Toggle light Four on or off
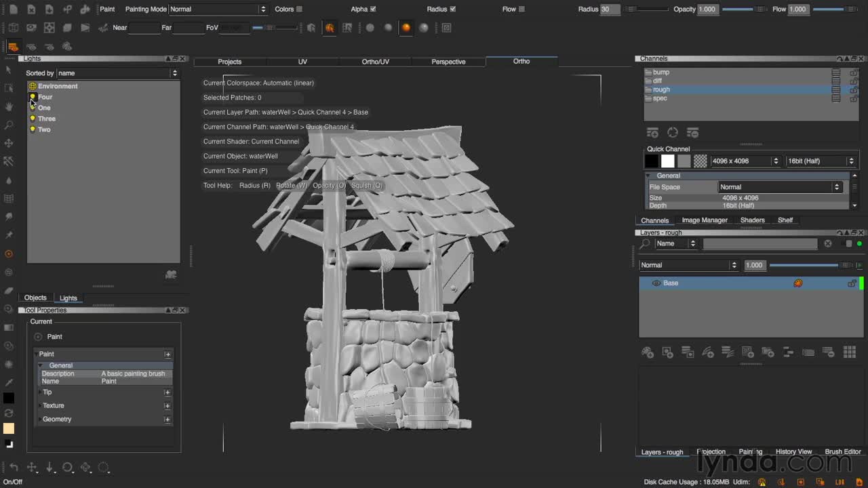The height and width of the screenshot is (488, 868). point(33,97)
